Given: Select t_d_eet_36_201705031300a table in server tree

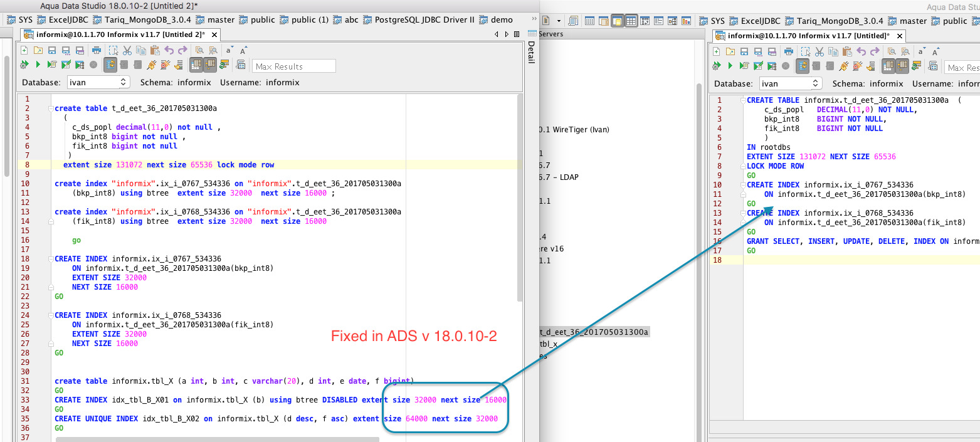Looking at the screenshot, I should (594, 332).
